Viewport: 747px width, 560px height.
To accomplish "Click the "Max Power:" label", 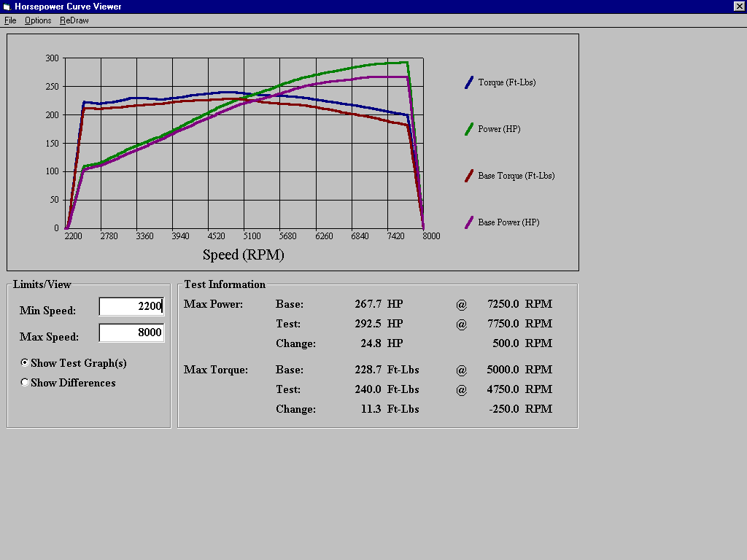I will tap(214, 304).
